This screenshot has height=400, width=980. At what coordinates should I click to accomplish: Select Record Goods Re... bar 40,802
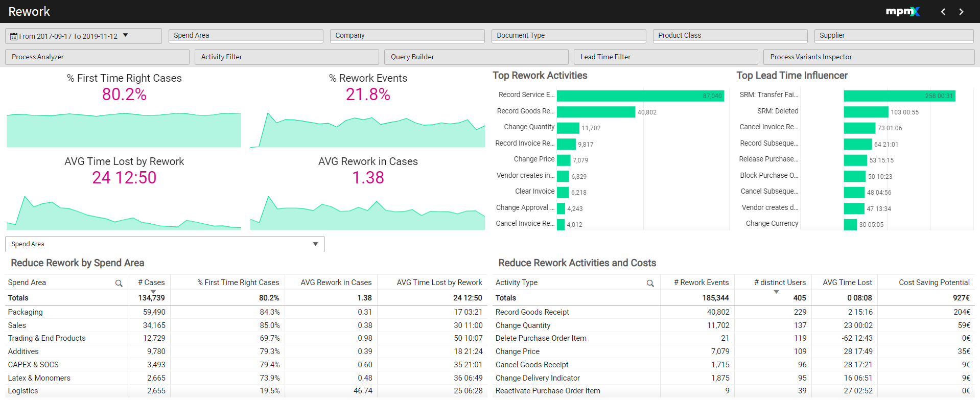click(x=596, y=112)
